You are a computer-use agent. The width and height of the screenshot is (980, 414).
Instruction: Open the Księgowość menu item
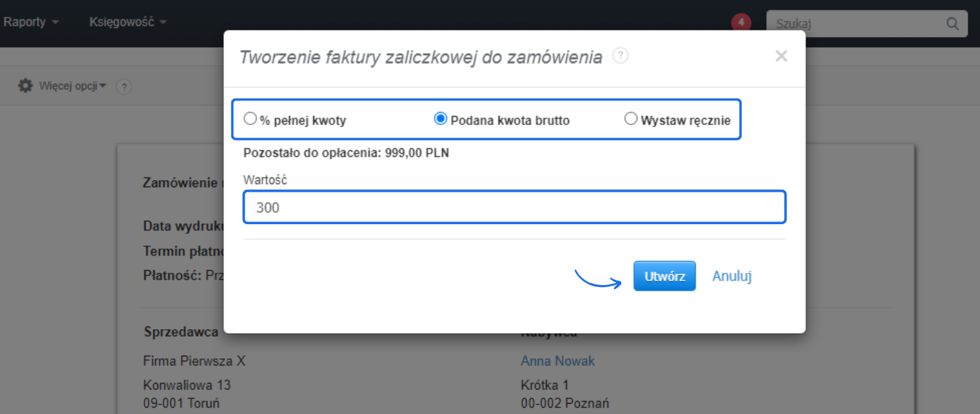pyautogui.click(x=122, y=21)
